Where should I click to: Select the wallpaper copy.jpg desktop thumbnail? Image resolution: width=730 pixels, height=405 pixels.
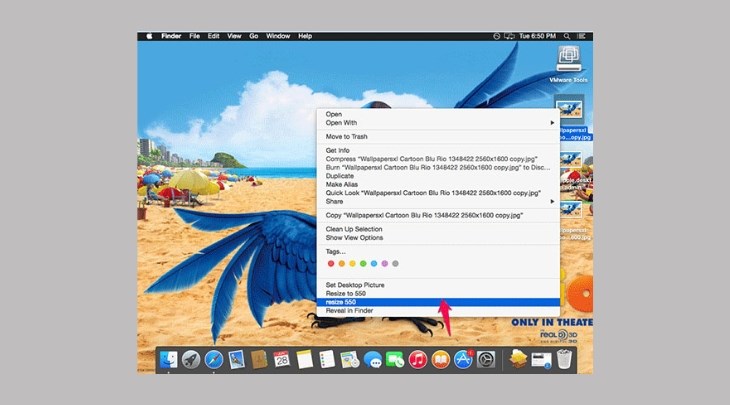point(570,108)
